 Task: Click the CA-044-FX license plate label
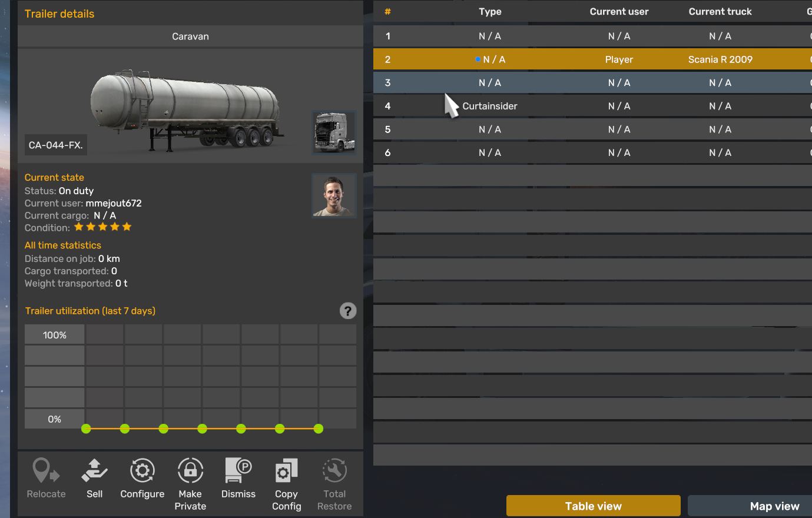point(55,145)
